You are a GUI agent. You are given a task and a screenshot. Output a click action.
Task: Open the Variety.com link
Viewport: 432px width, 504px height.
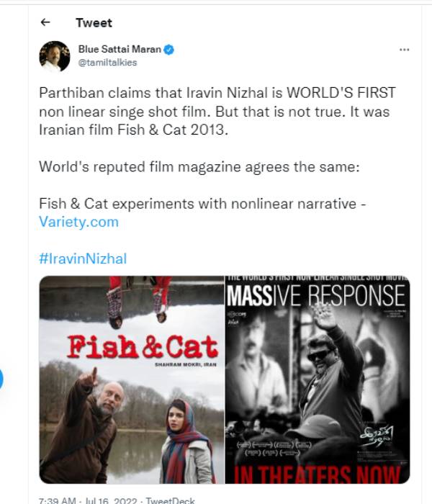pyautogui.click(x=78, y=222)
